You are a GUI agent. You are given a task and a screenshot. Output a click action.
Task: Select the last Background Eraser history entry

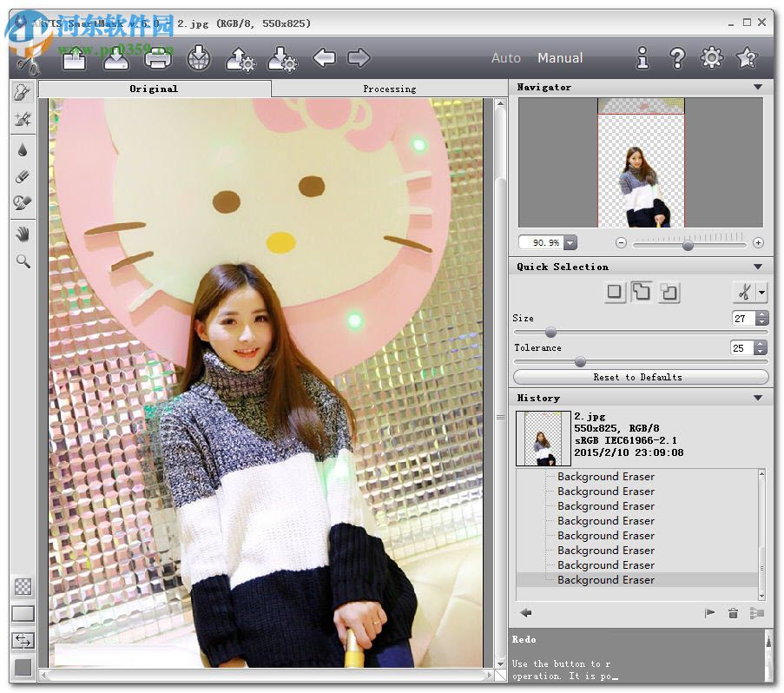coord(605,579)
